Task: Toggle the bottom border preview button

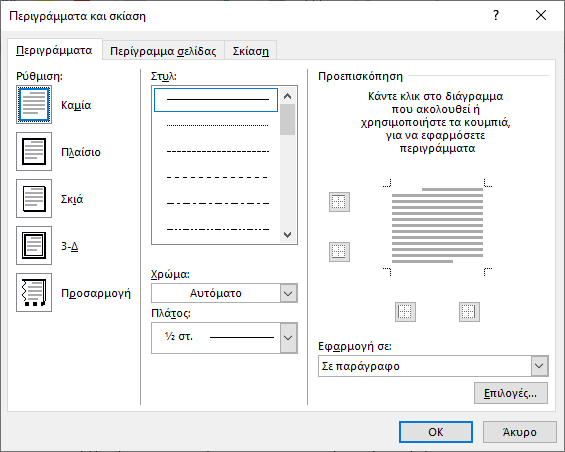Action: click(x=339, y=252)
